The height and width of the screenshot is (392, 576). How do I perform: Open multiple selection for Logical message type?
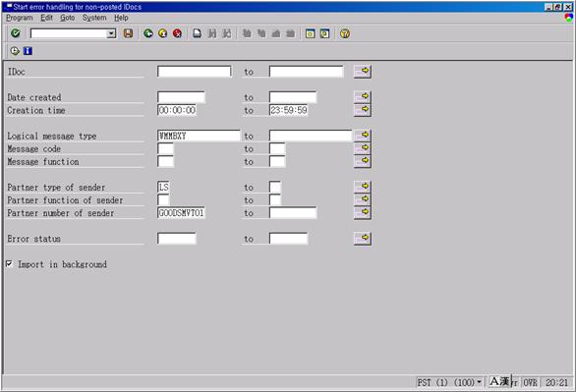pyautogui.click(x=363, y=136)
